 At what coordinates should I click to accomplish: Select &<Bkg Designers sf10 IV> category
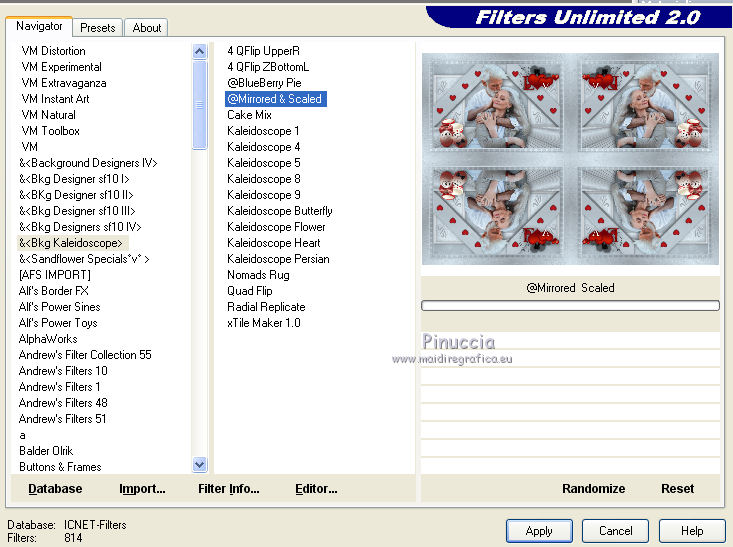(x=80, y=227)
